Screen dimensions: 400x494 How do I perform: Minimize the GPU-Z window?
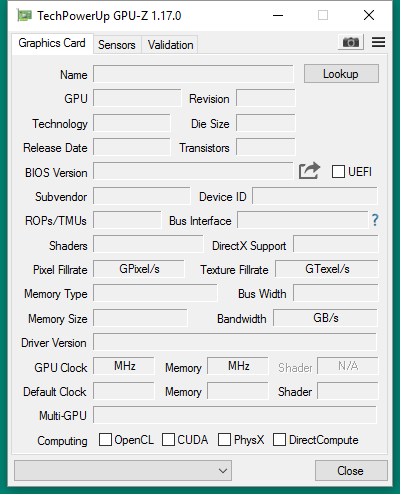278,15
